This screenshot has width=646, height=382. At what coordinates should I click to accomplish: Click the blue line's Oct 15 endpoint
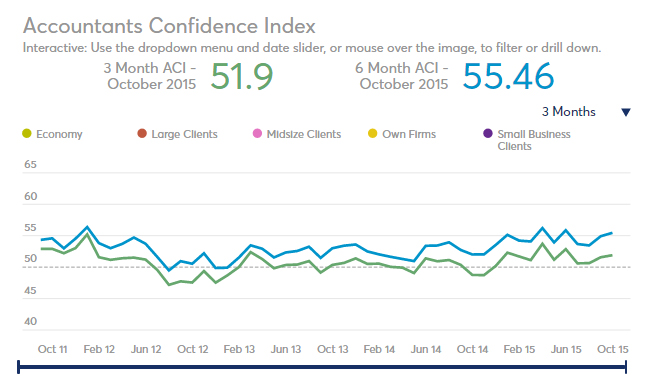612,233
